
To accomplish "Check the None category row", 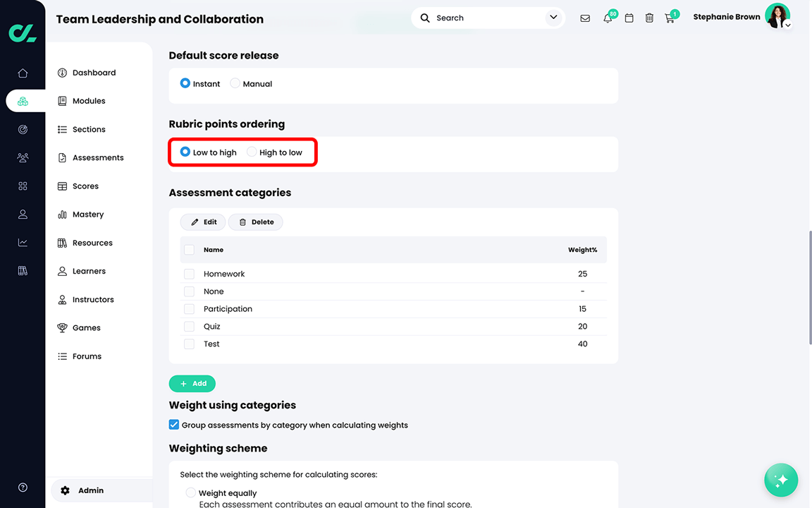I will [x=189, y=291].
